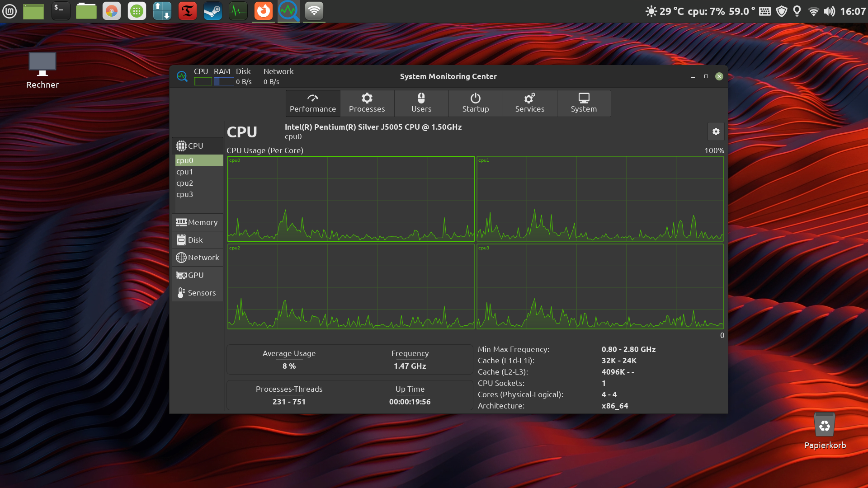Launch the red T application
Viewport: 868px width, 488px height.
click(187, 11)
